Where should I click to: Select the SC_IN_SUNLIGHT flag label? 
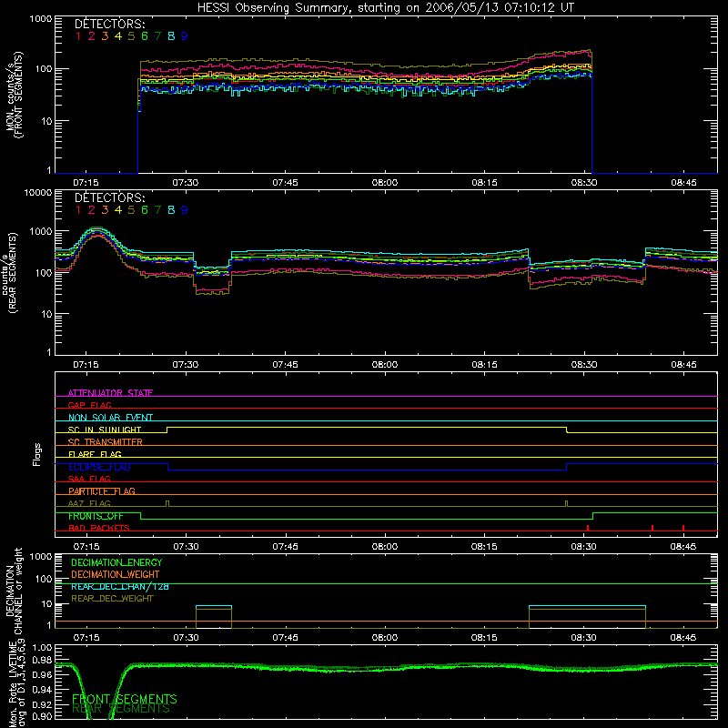pos(105,430)
